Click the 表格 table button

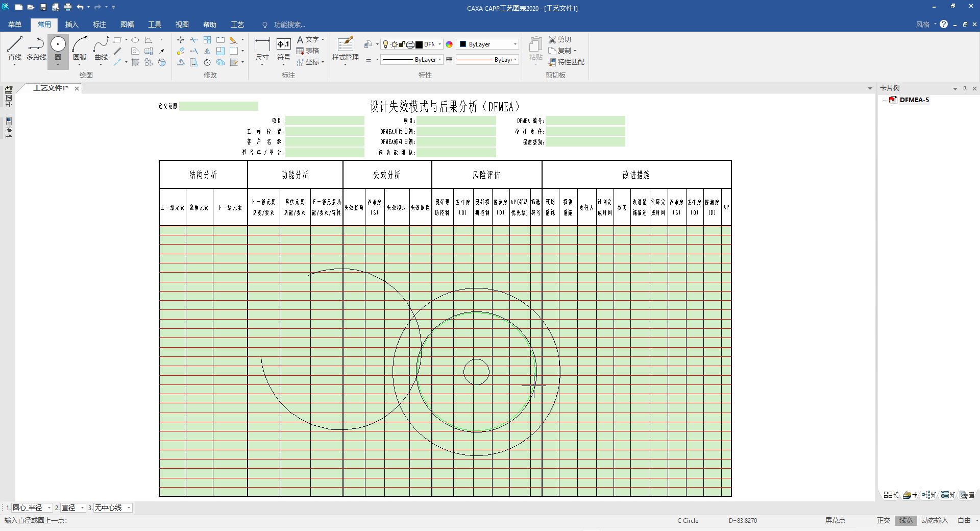click(308, 51)
